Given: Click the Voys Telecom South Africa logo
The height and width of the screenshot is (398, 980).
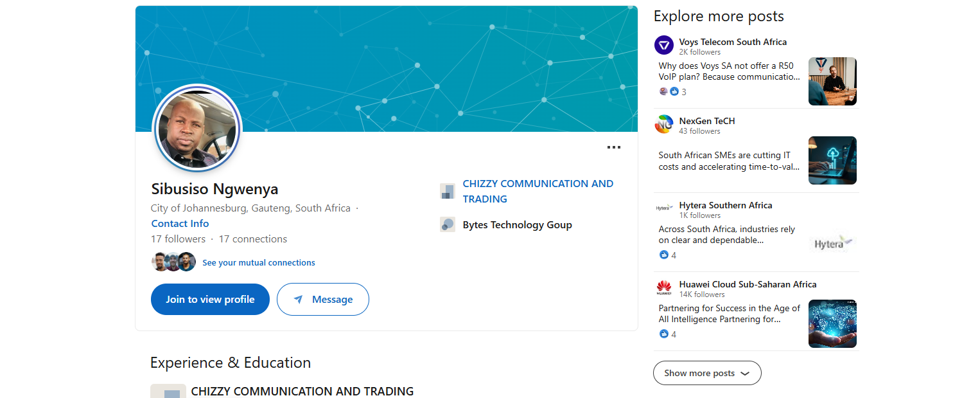Looking at the screenshot, I should [663, 45].
